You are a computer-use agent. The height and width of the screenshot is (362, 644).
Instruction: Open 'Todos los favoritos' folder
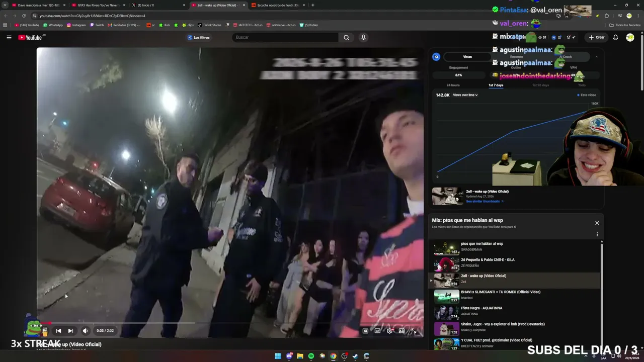[x=625, y=25]
